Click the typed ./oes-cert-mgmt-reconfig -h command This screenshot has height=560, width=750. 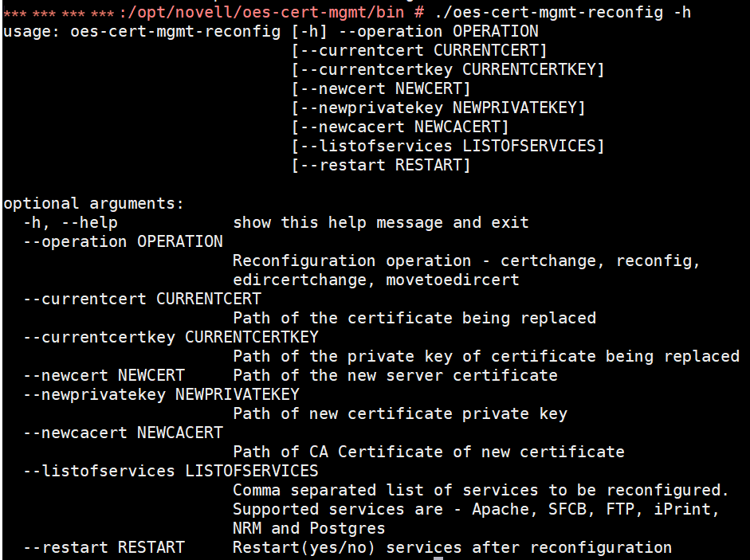[x=563, y=13]
